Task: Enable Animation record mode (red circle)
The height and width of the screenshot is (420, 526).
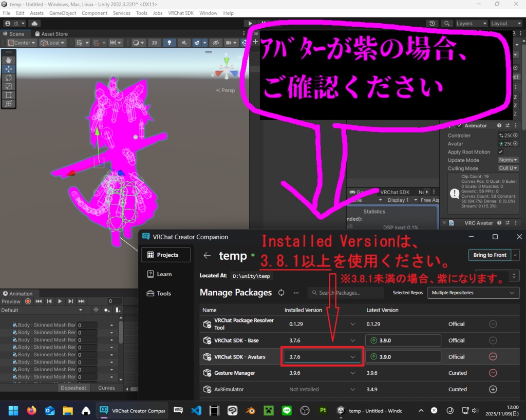Action: tap(28, 301)
